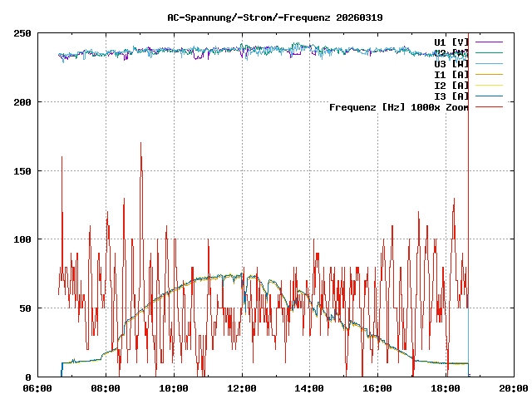The height and width of the screenshot is (399, 532).
Task: Select the 08:00 x-axis time label
Action: click(x=106, y=388)
